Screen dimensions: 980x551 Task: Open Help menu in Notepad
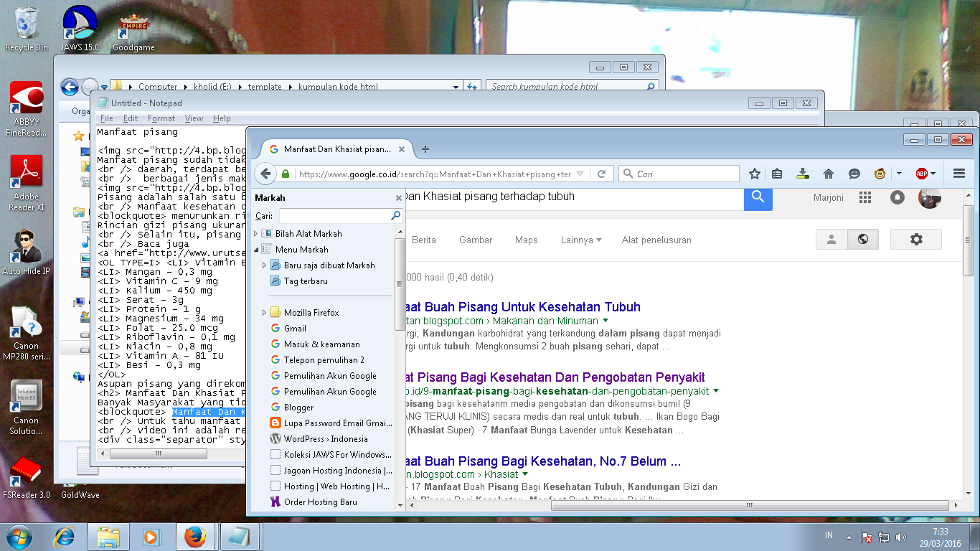coord(222,118)
